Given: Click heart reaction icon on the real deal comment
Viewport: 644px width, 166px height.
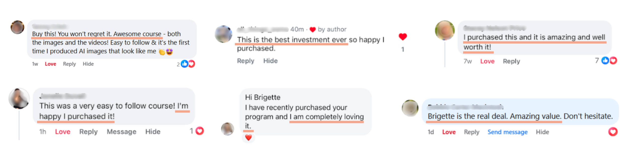Looking at the screenshot, I should tap(613, 132).
